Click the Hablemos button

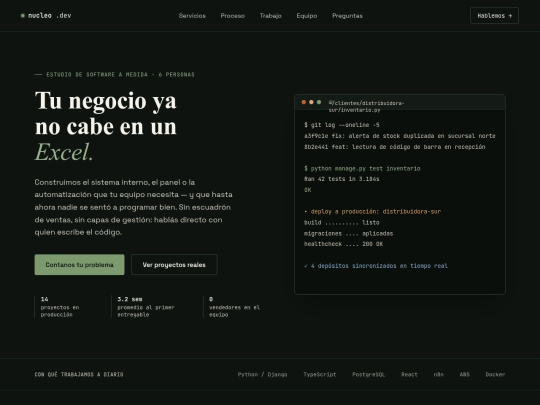tap(494, 15)
